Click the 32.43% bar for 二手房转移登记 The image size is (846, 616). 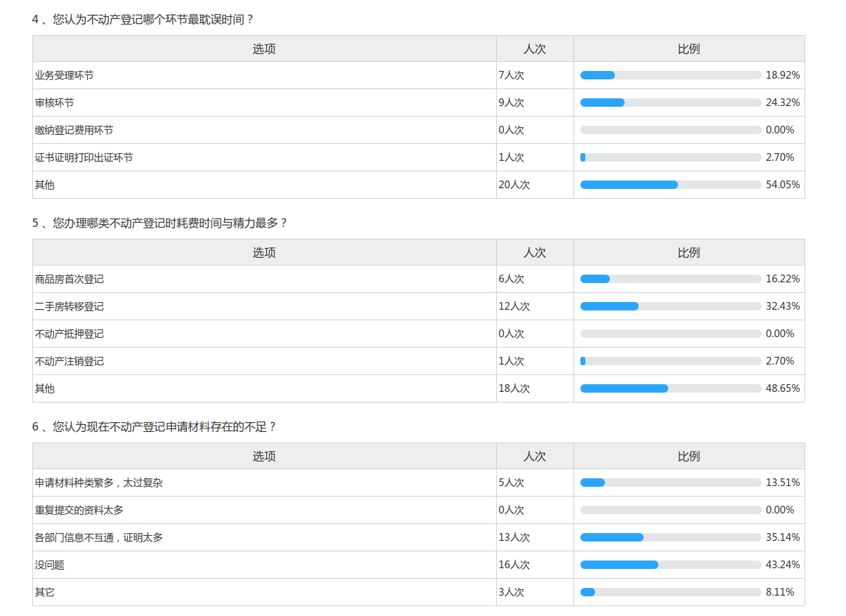tap(670, 306)
